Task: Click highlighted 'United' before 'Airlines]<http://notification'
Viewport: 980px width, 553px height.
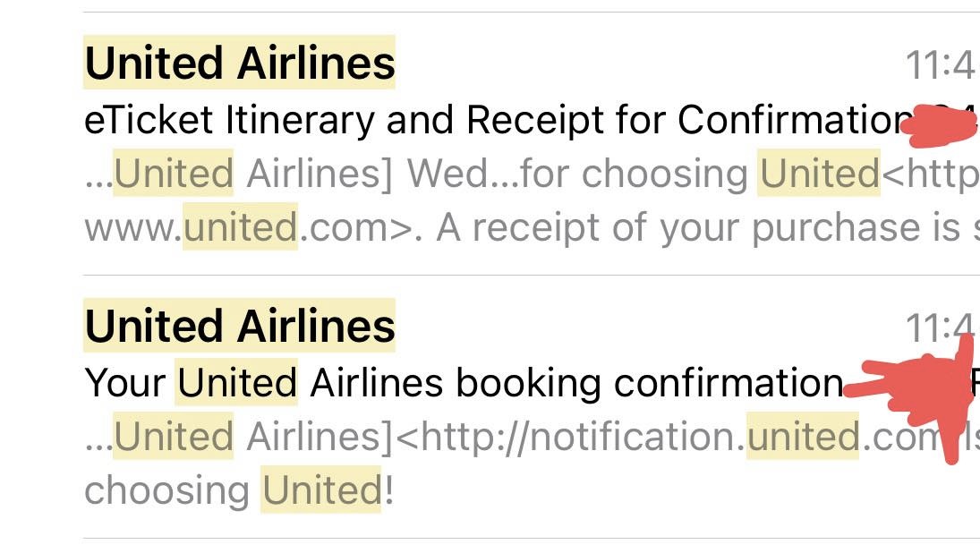Action: (x=174, y=438)
